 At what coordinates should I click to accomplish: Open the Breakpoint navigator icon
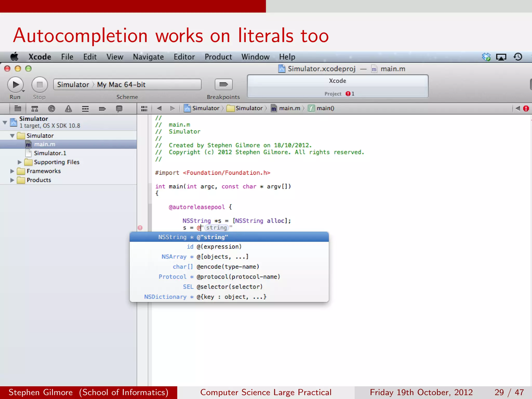tap(102, 109)
